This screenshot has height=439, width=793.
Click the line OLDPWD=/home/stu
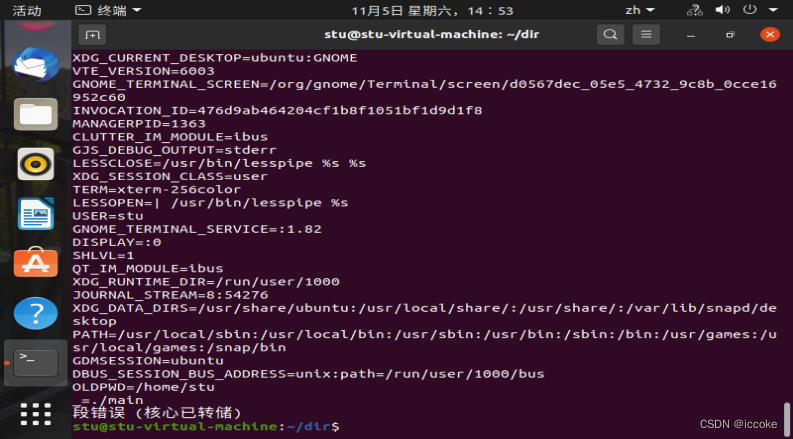(144, 387)
